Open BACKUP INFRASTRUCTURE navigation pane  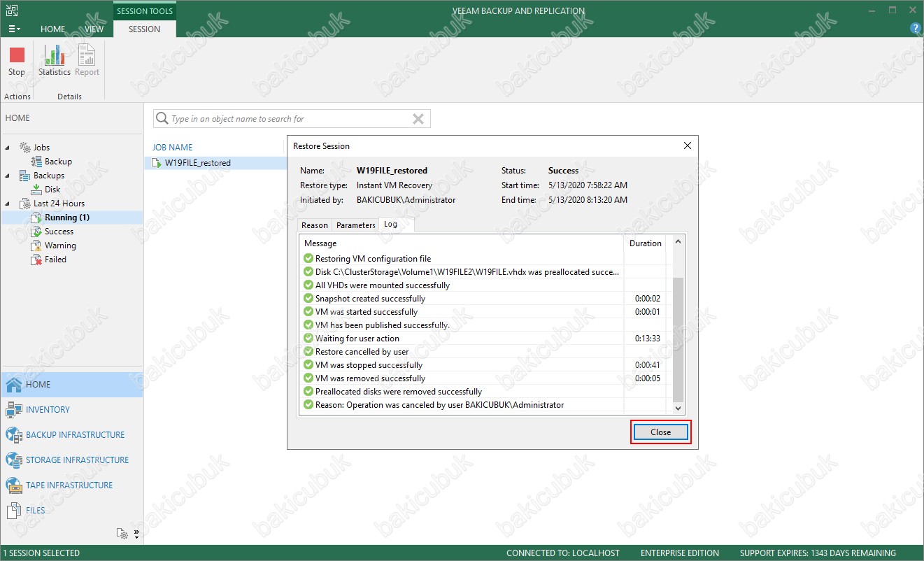[x=71, y=435]
